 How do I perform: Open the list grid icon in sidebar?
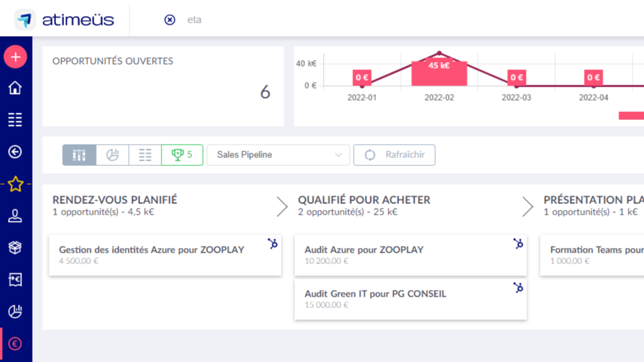point(15,120)
